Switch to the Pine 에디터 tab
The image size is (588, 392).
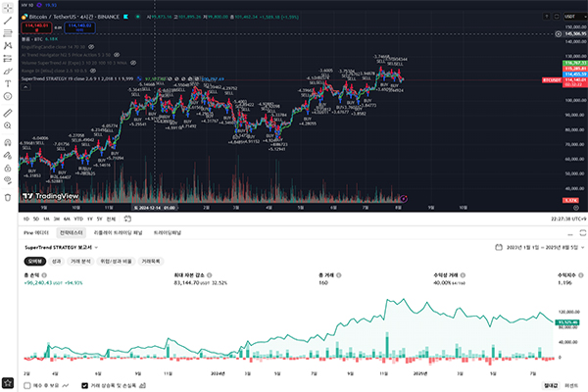coord(35,233)
